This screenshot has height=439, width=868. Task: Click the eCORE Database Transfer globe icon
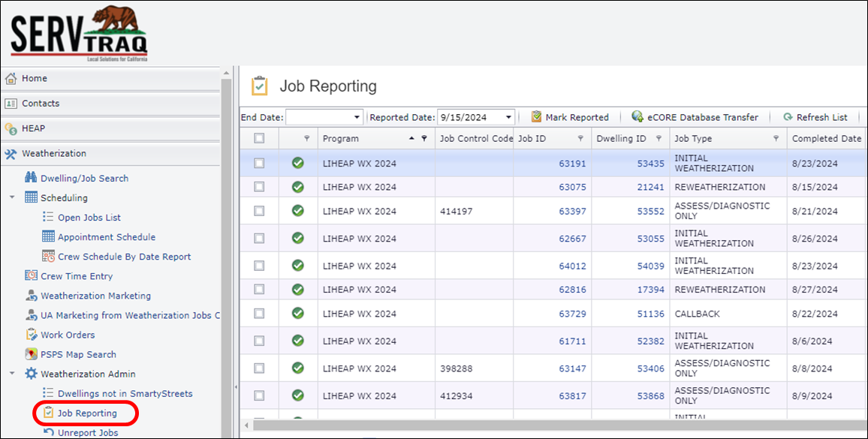[637, 117]
